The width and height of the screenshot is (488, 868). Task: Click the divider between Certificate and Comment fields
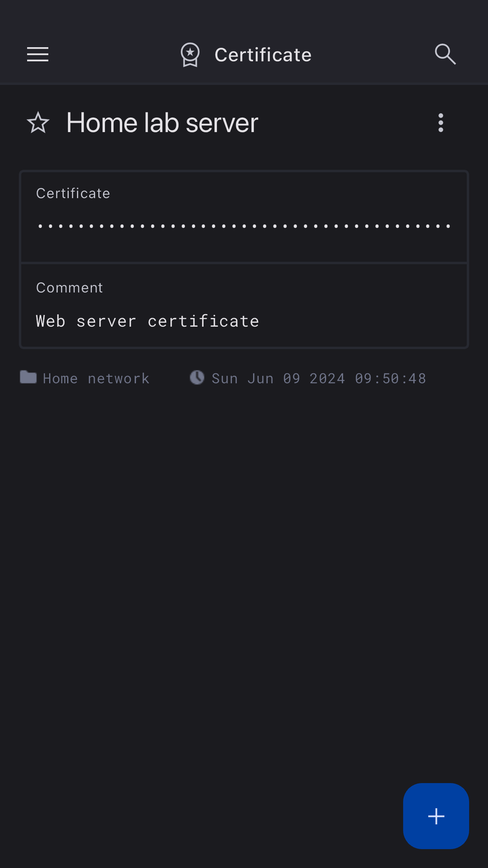point(244,263)
